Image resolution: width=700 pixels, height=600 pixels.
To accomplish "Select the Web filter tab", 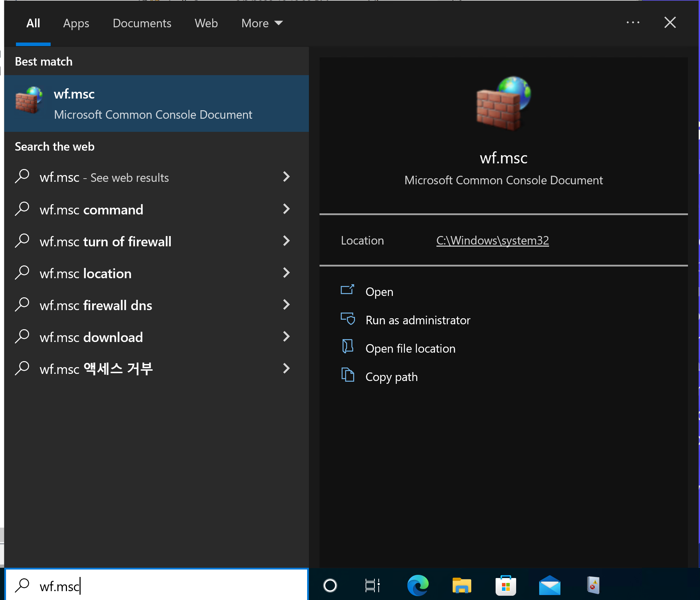I will coord(206,23).
